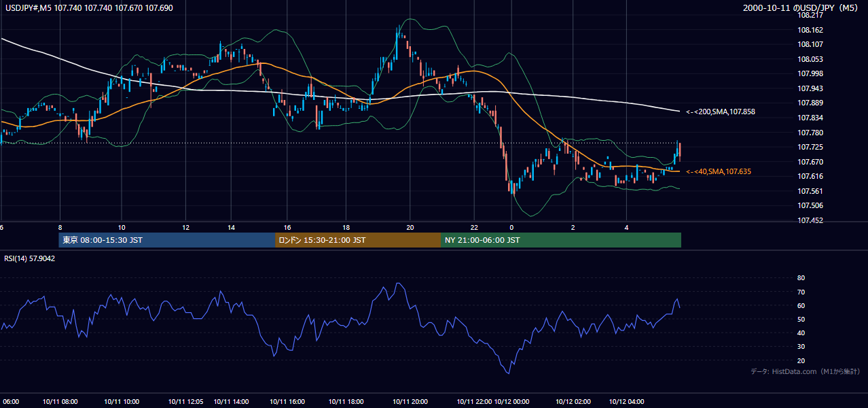Select the 東京 08:00-15:30 JST session bar

tap(167, 240)
